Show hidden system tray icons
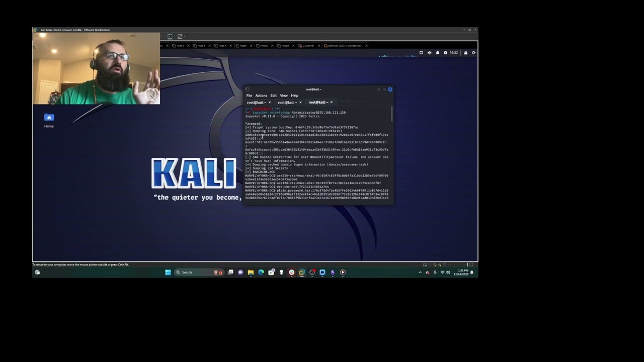 (x=420, y=272)
